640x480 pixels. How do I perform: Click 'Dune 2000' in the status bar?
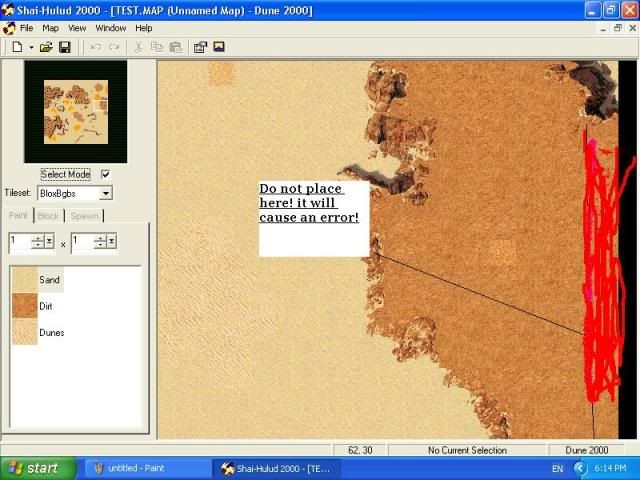click(x=587, y=450)
